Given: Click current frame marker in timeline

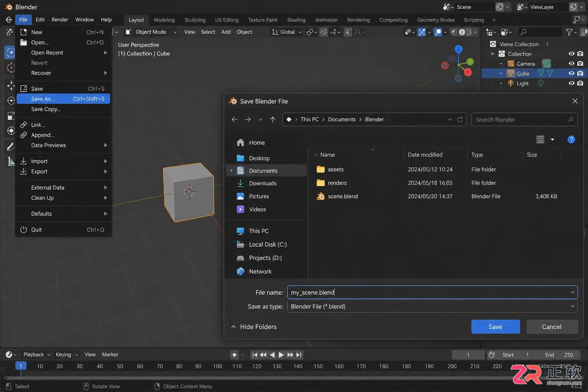Looking at the screenshot, I should pyautogui.click(x=21, y=366).
